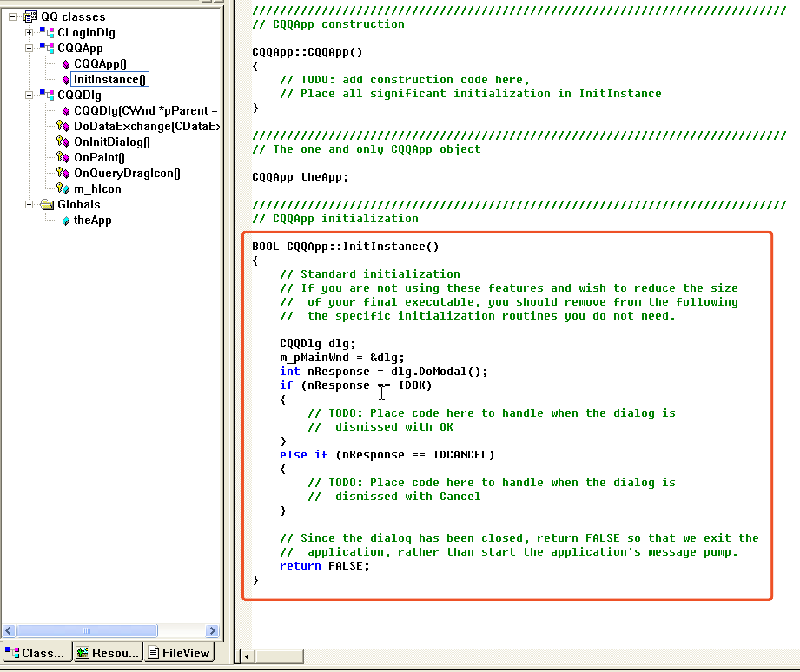Click the 'int nResponse = dlg.DoModal();' line

(384, 372)
